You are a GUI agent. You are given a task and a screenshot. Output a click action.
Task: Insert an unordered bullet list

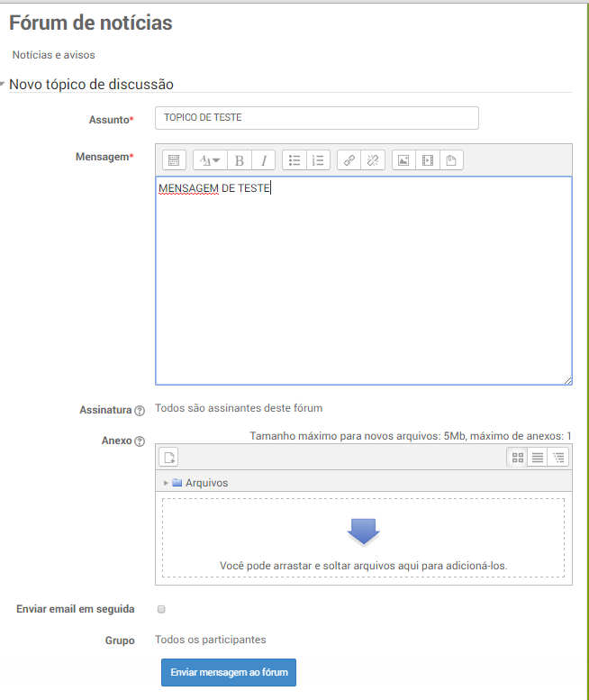click(294, 160)
